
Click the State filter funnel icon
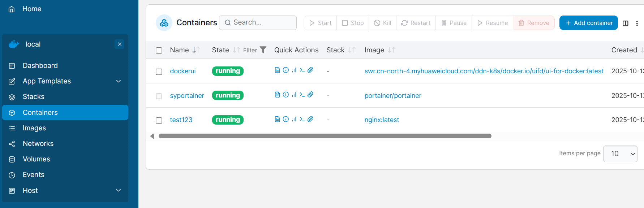263,50
